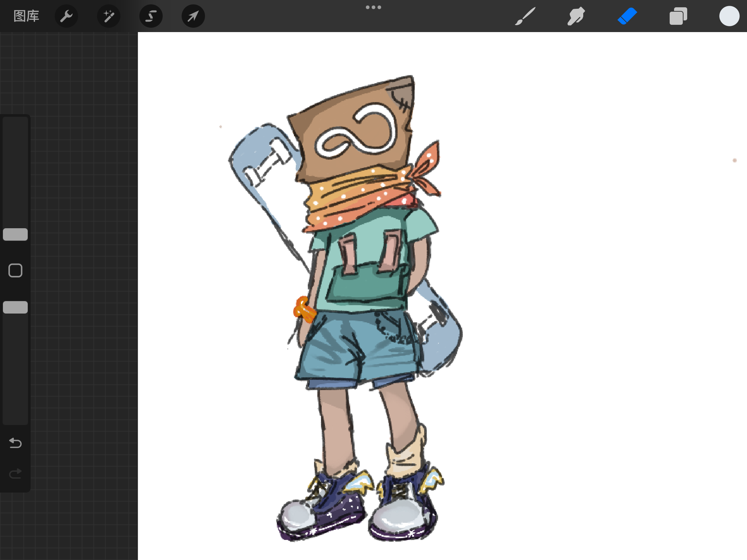This screenshot has width=747, height=560.
Task: Select the Eraser tool
Action: [627, 16]
